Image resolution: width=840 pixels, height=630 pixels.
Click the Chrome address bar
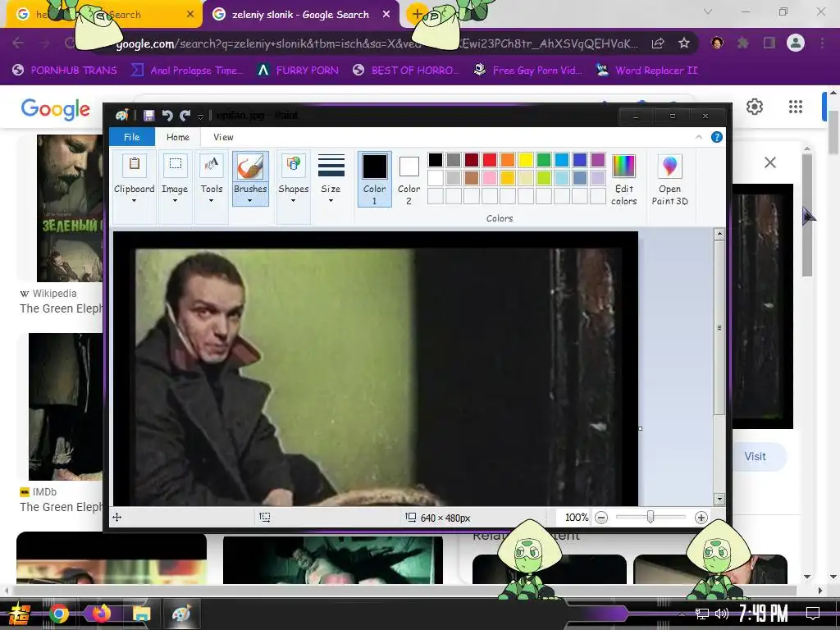click(x=377, y=43)
